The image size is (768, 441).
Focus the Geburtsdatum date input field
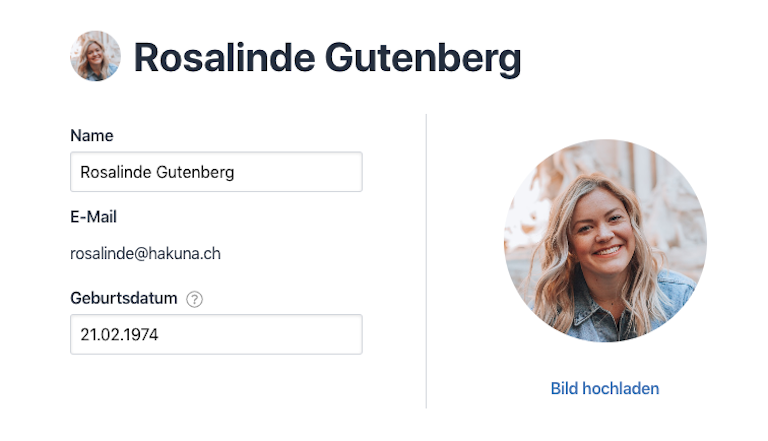pyautogui.click(x=216, y=334)
